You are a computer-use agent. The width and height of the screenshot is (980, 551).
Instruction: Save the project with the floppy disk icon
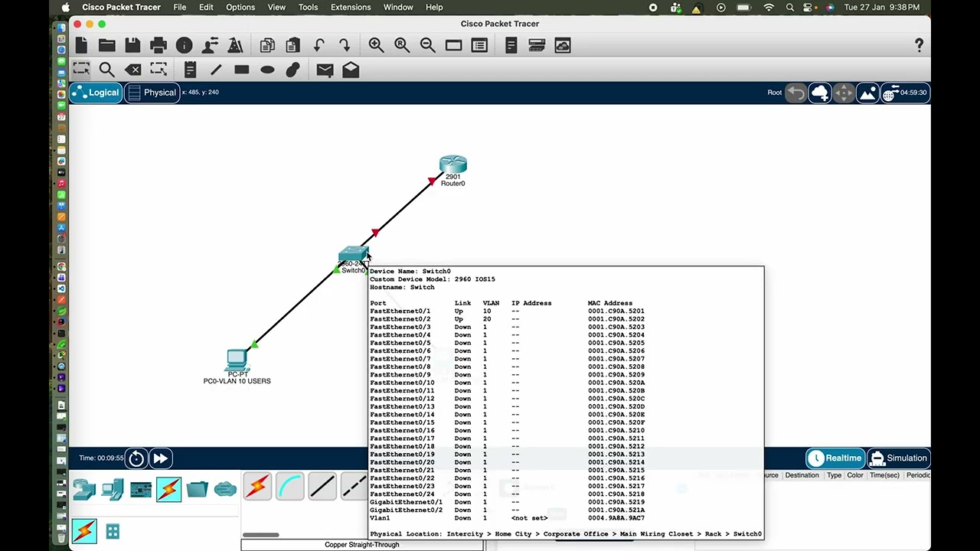(132, 46)
